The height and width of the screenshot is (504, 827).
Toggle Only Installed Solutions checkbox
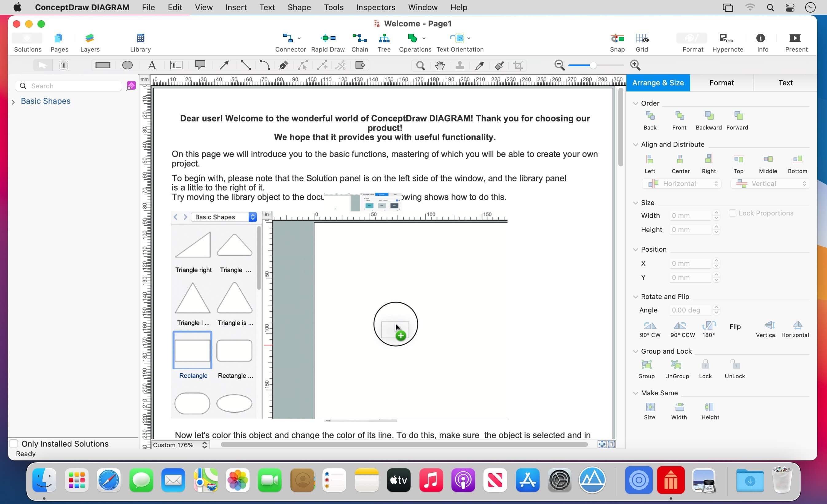[x=14, y=443]
